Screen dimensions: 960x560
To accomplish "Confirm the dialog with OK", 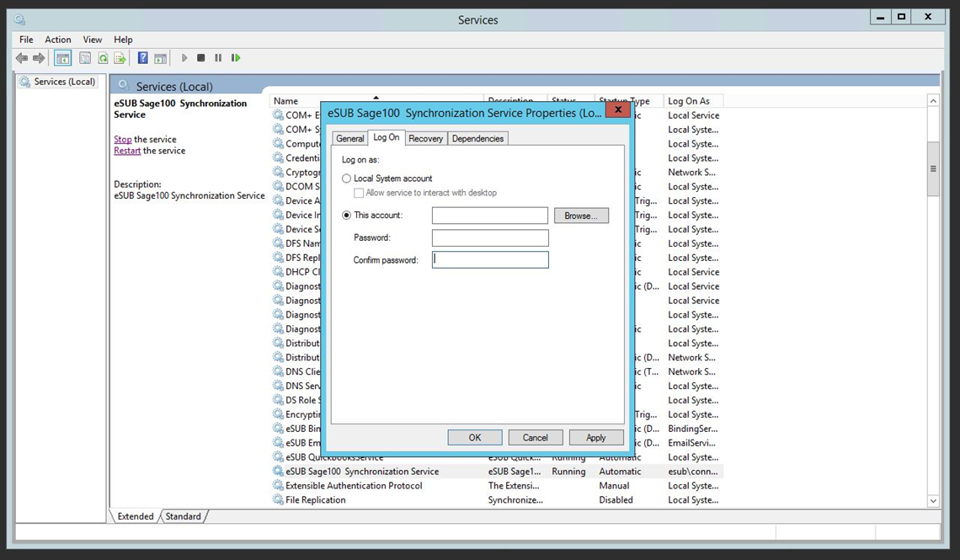I will [x=474, y=438].
